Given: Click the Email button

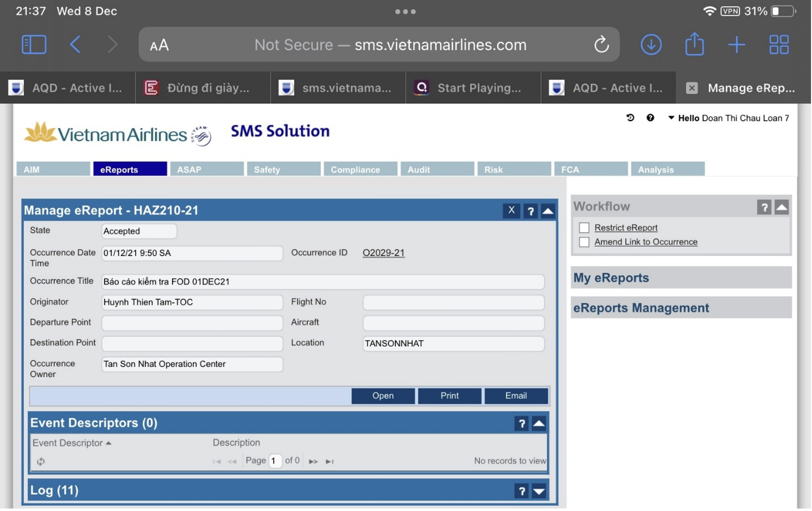Looking at the screenshot, I should point(516,396).
